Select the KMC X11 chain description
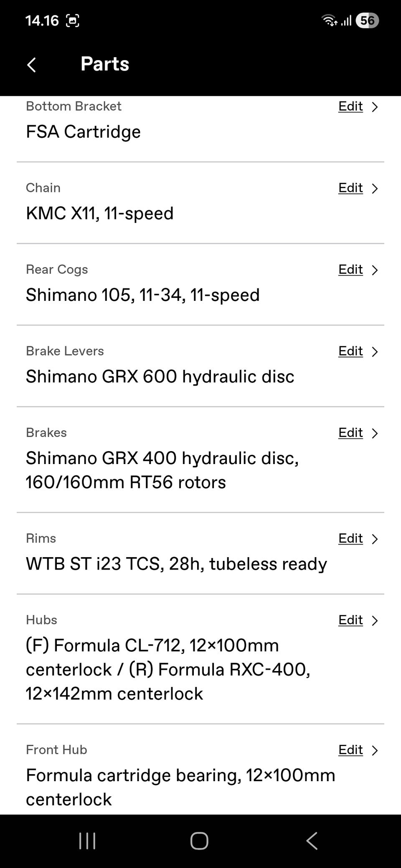The image size is (401, 868). (x=99, y=213)
